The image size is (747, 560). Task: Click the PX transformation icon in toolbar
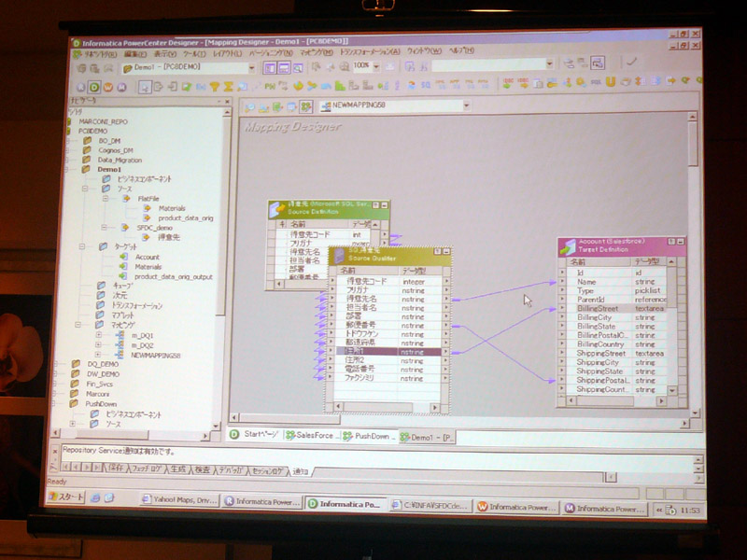(x=270, y=86)
